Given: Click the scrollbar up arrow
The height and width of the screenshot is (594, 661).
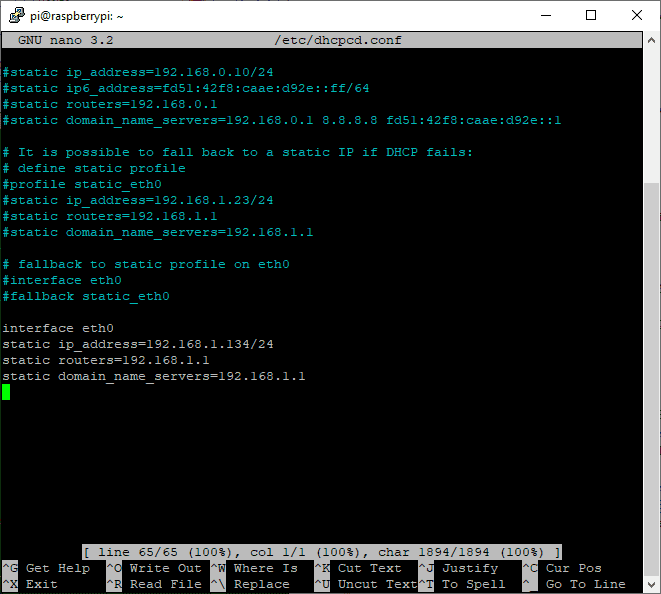Looking at the screenshot, I should tap(651, 40).
